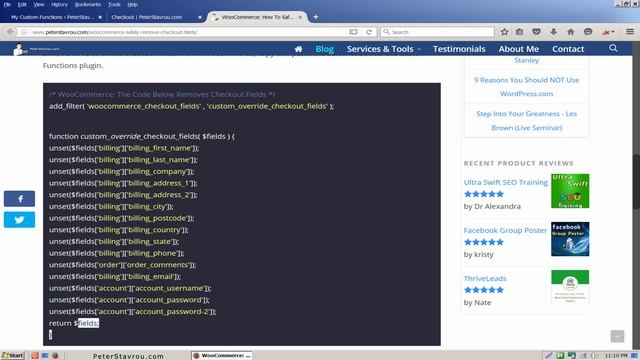Open the Bookmarks menu
This screenshot has width=640, height=360.
(88, 4)
